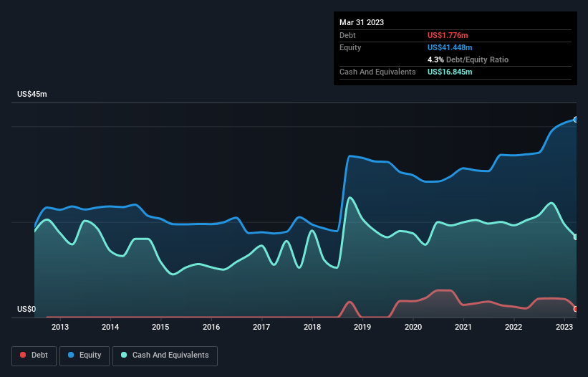Click the Debt row label in tooltip
The width and height of the screenshot is (588, 377).
pos(347,35)
